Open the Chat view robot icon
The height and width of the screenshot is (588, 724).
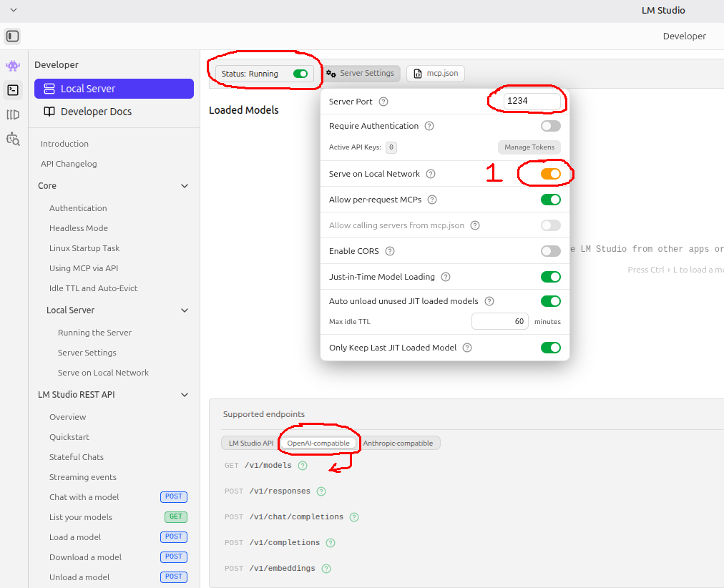13,66
